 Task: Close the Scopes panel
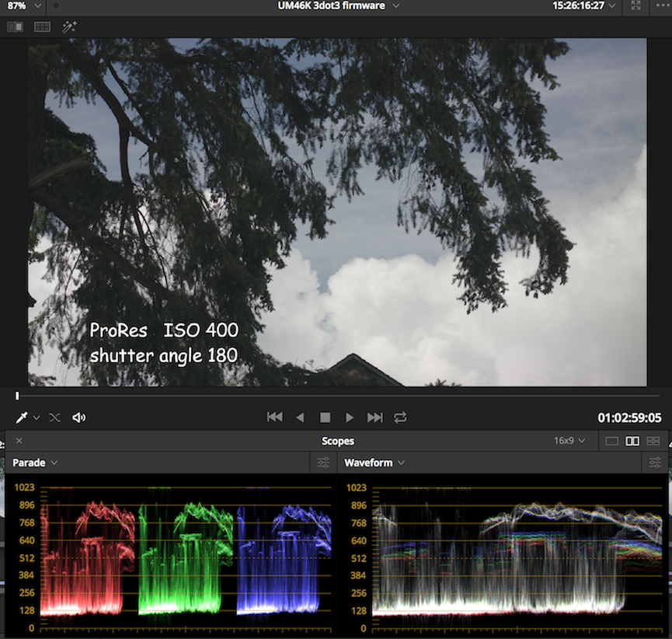(x=19, y=441)
